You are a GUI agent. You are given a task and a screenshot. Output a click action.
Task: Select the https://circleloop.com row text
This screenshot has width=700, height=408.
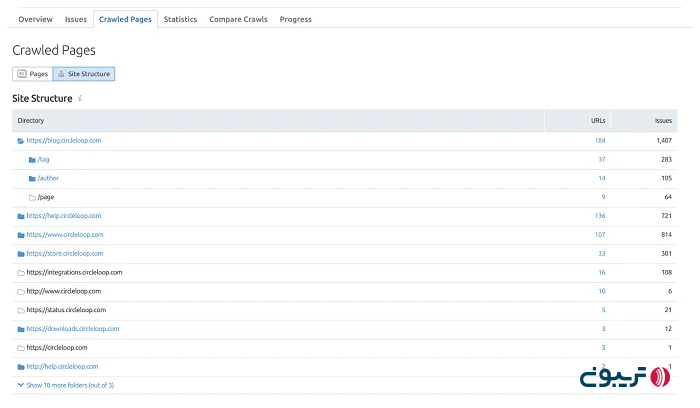pos(57,347)
